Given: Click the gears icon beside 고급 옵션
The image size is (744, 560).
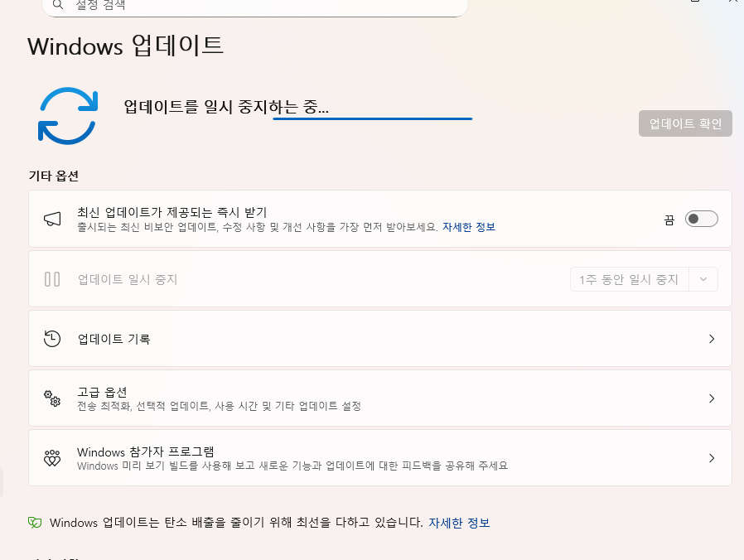Looking at the screenshot, I should point(52,398).
